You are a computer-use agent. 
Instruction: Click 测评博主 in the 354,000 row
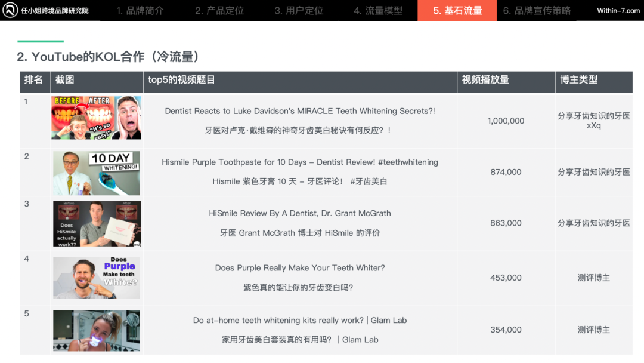coord(593,330)
